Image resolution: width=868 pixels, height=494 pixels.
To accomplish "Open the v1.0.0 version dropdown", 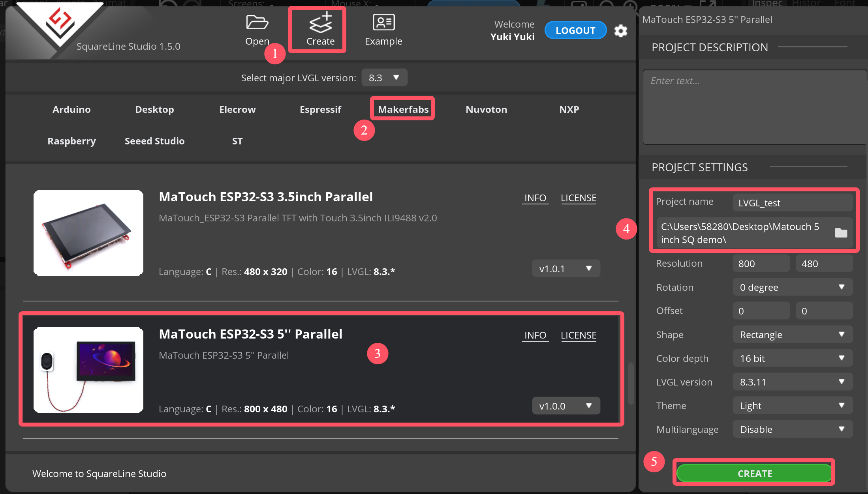I will [x=566, y=406].
